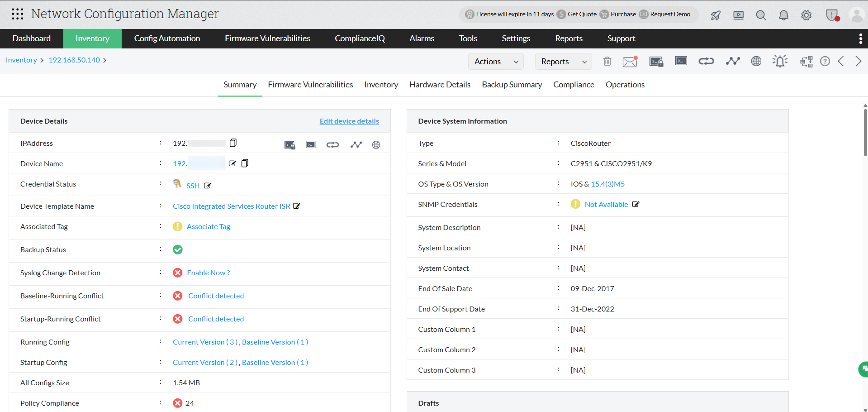The image size is (868, 412).
Task: Click the Associate Tag option
Action: pos(208,226)
